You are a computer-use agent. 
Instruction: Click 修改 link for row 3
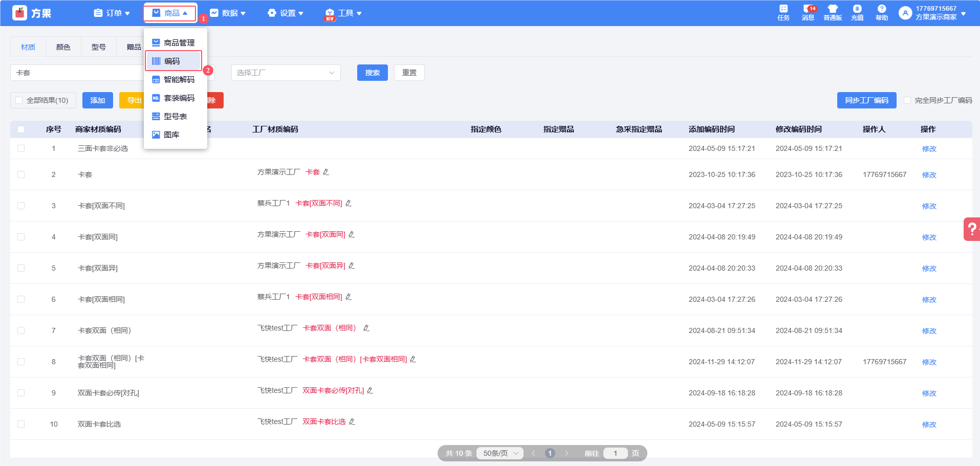tap(929, 206)
